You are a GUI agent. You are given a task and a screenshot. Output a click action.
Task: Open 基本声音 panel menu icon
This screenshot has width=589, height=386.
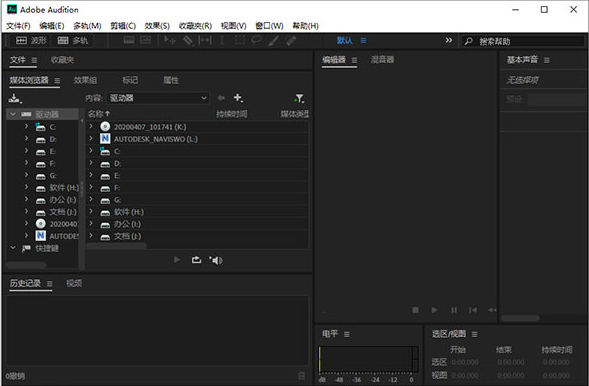coord(547,60)
